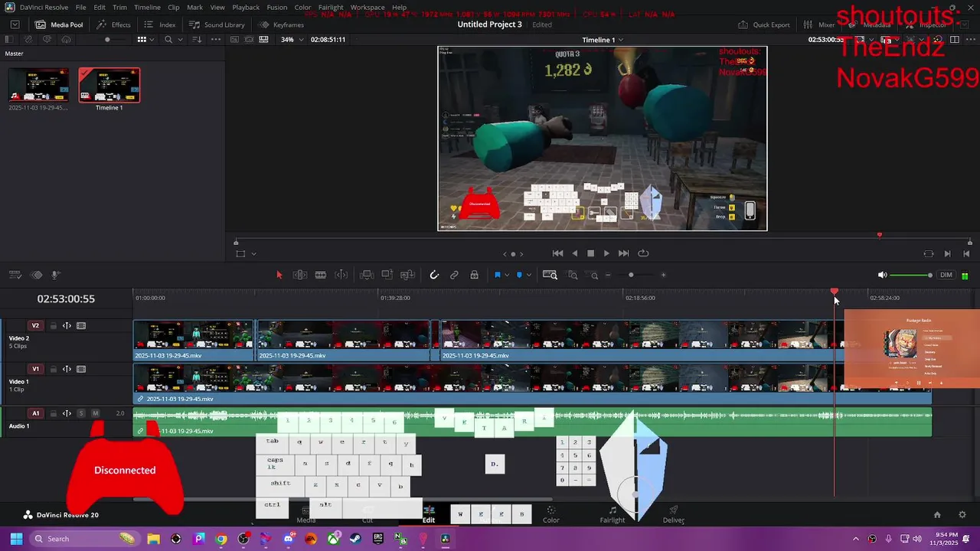Click the Quick Export button
980x551 pixels.
(x=764, y=24)
